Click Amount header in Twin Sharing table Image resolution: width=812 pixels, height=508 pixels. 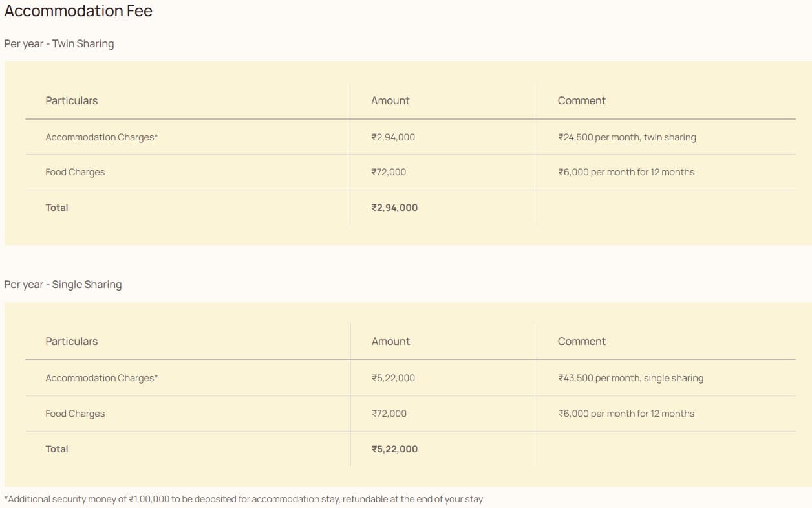[x=390, y=100]
